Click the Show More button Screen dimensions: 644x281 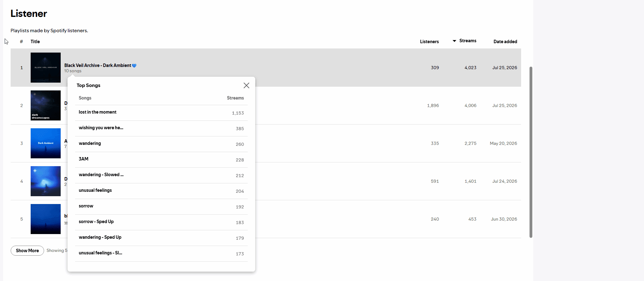point(27,251)
